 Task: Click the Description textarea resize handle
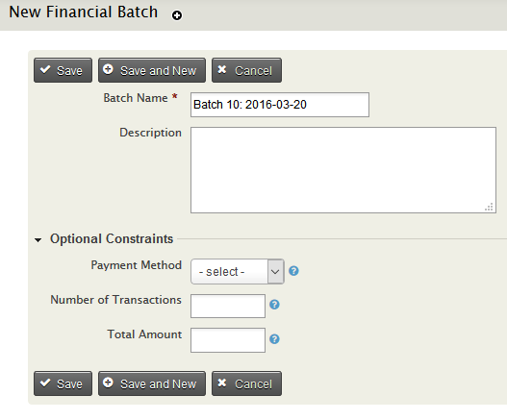coord(490,207)
